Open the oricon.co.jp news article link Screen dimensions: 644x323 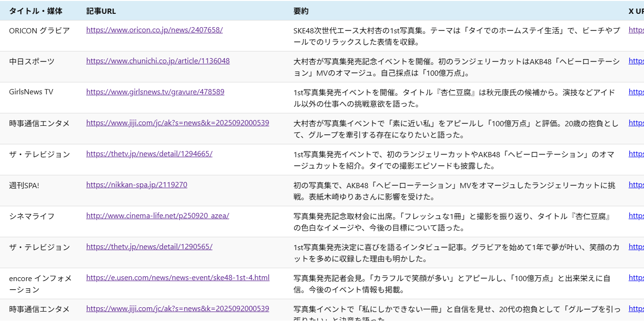tap(154, 30)
